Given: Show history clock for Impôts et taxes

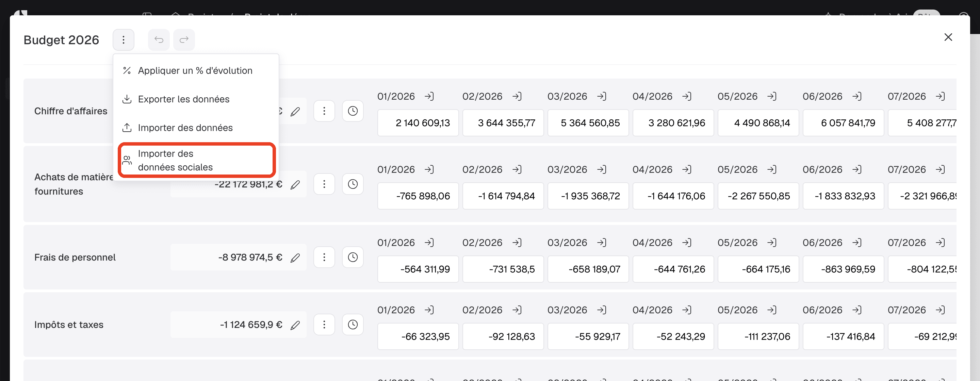Looking at the screenshot, I should [x=353, y=324].
